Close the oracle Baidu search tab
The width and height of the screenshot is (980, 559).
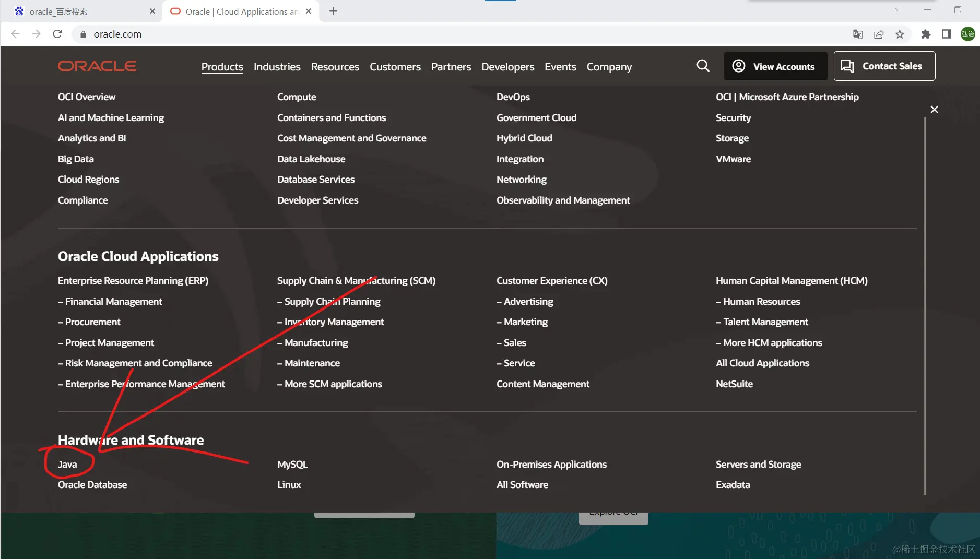(152, 11)
